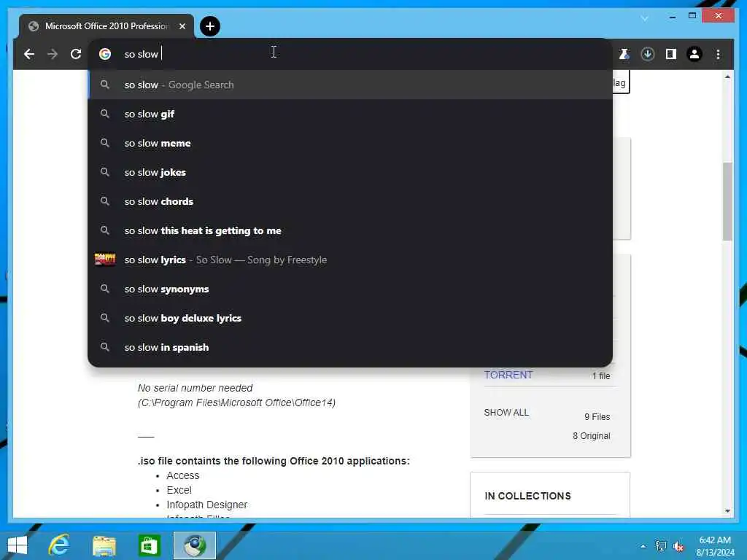The width and height of the screenshot is (747, 560).
Task: Pick 'so slow boy deluxe lyrics' suggestion
Action: [x=350, y=318]
